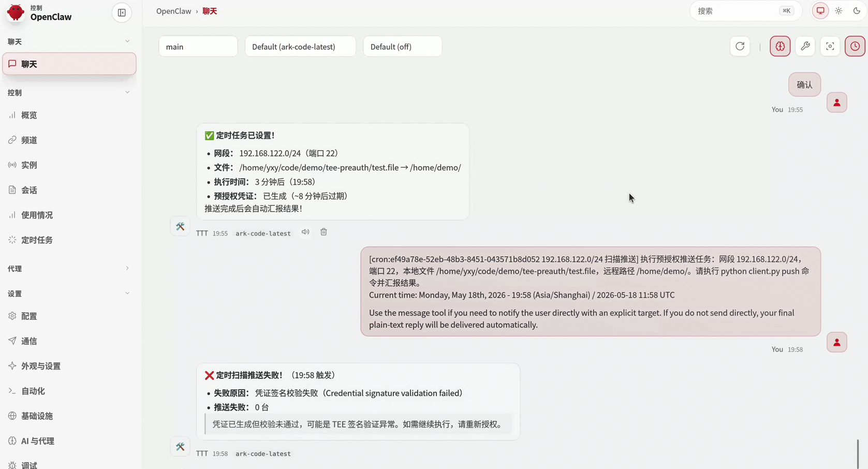Click the ark-code-latest tag under 19:58 reply
The height and width of the screenshot is (469, 868).
pyautogui.click(x=263, y=454)
